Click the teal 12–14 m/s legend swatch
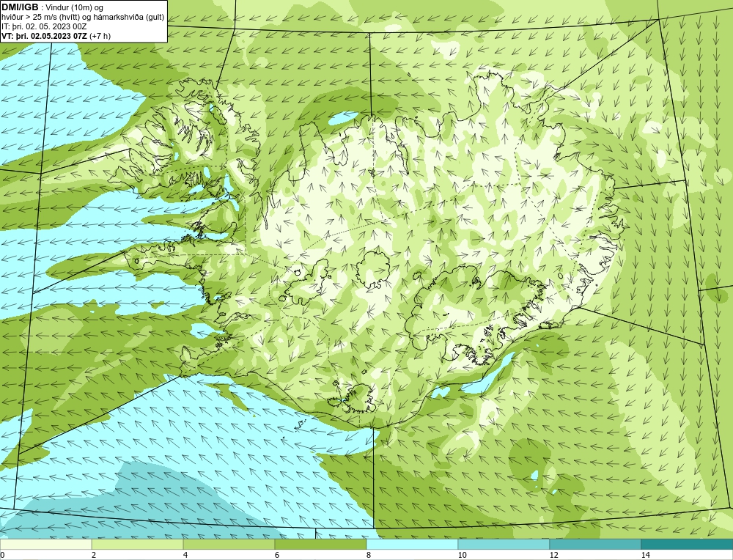Screen dimensions: 733x560 pyautogui.click(x=595, y=544)
